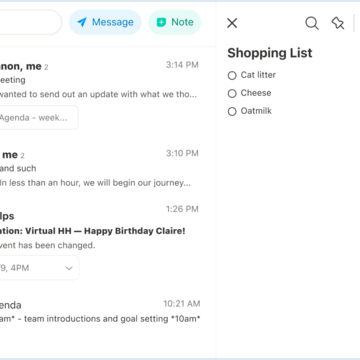Screen dimensions: 360x360
Task: Check off the Cheese item
Action: pos(232,93)
